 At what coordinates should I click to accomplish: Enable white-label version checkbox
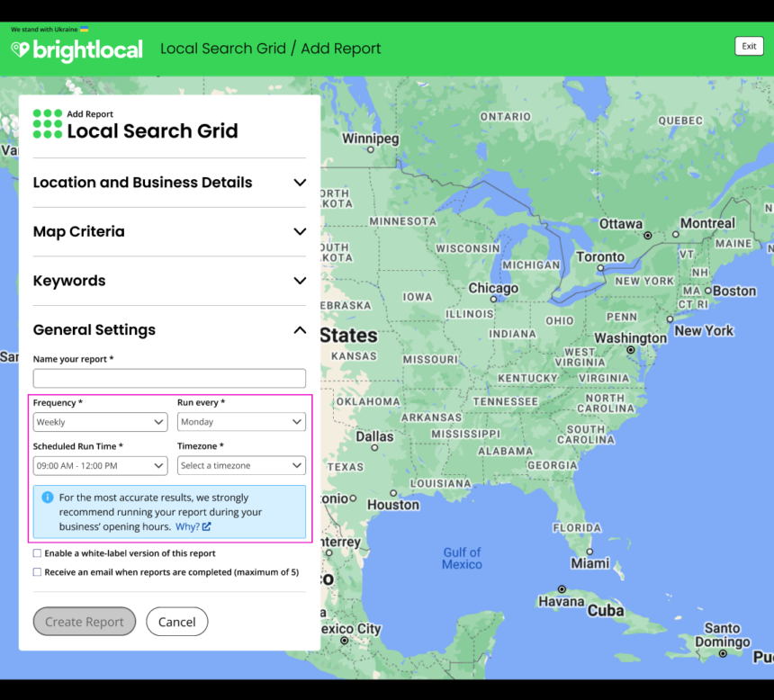click(37, 553)
